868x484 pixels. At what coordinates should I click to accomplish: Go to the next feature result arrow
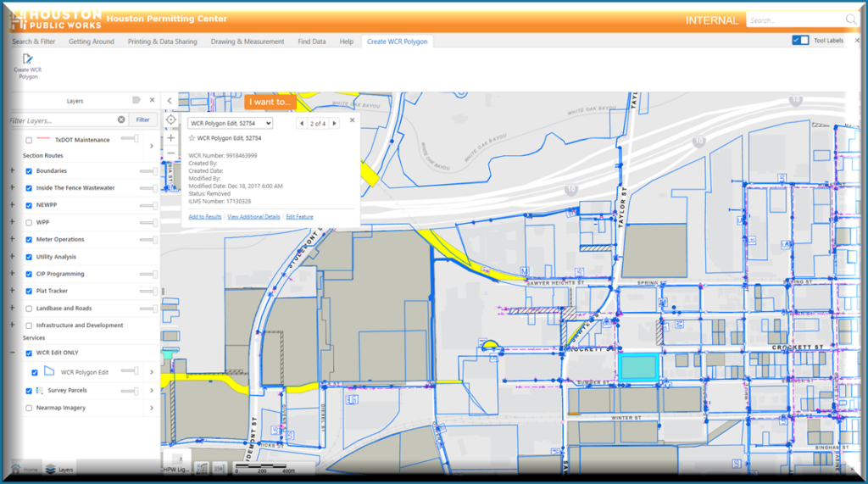point(334,124)
